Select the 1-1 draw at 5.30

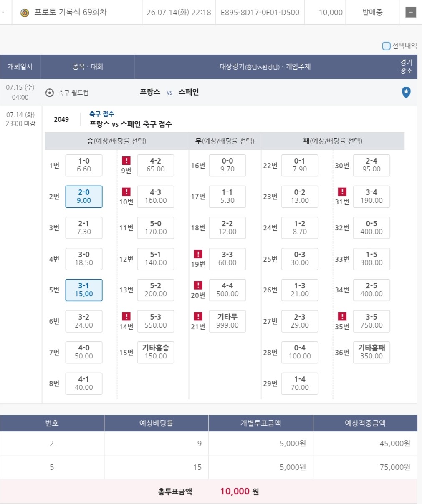coord(227,197)
